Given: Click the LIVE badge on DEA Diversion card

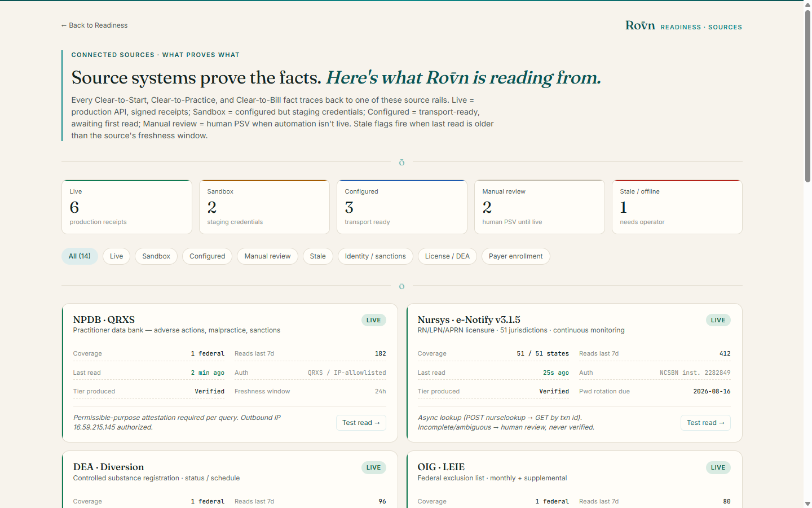Looking at the screenshot, I should coord(374,467).
